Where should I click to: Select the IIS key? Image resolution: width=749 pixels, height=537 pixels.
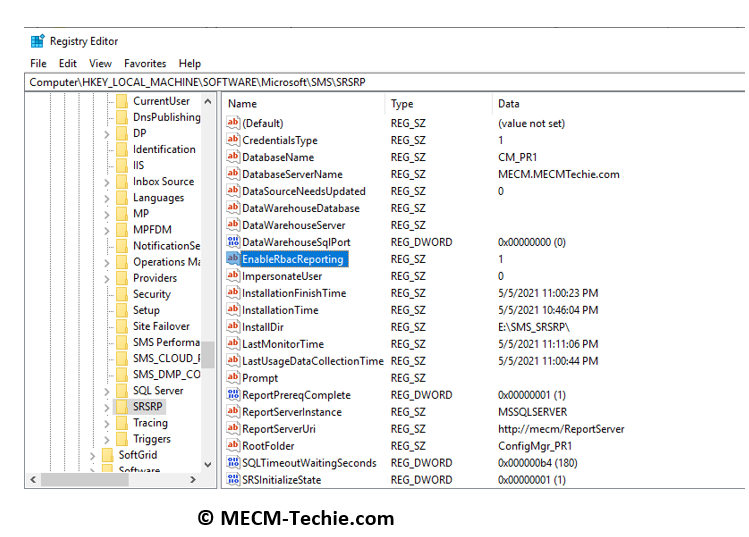(x=138, y=165)
